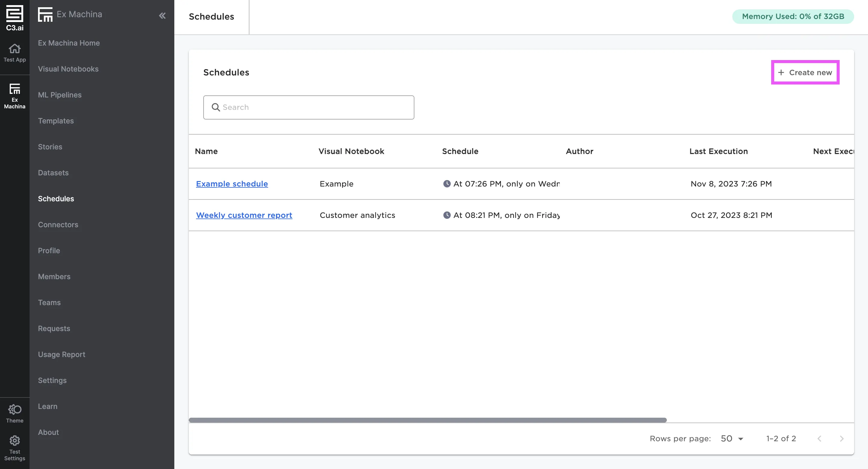Open the Weekly customer report link
This screenshot has height=469, width=868.
click(x=244, y=215)
